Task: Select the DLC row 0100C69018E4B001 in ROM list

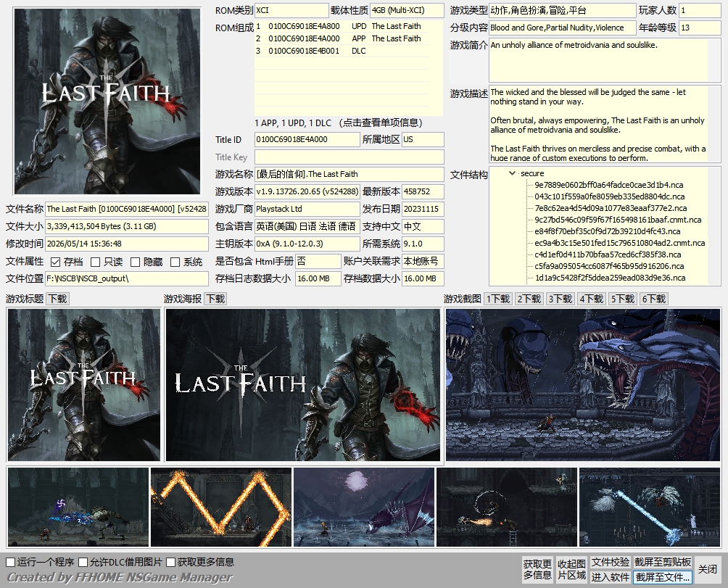Action: pyautogui.click(x=342, y=51)
